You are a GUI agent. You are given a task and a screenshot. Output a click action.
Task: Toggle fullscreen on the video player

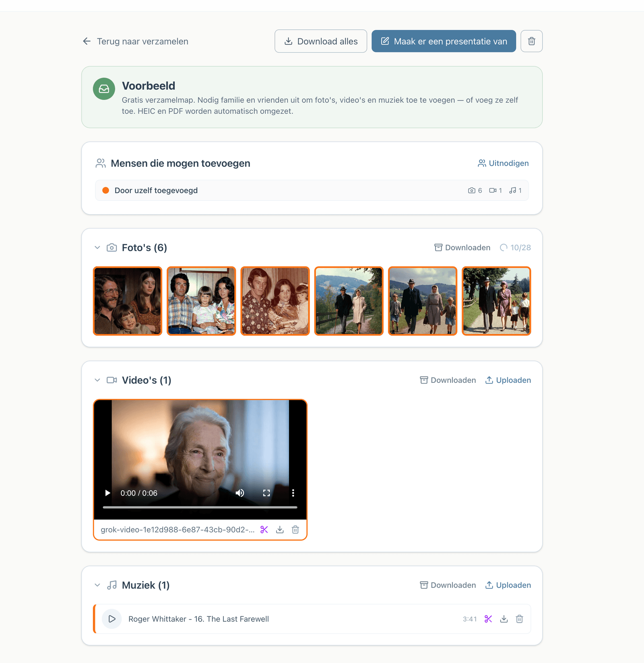[x=266, y=493]
